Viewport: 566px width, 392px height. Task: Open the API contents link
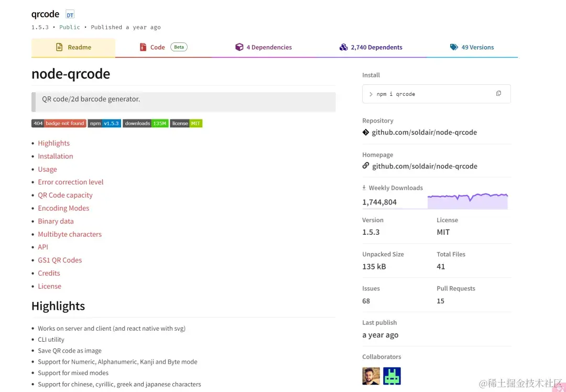(x=42, y=247)
